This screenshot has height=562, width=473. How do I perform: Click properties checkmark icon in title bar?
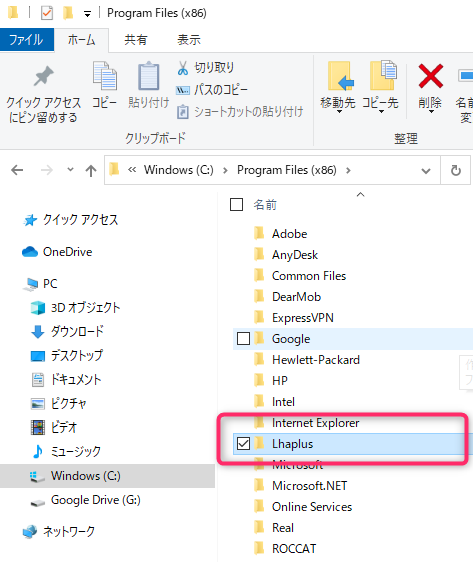47,13
